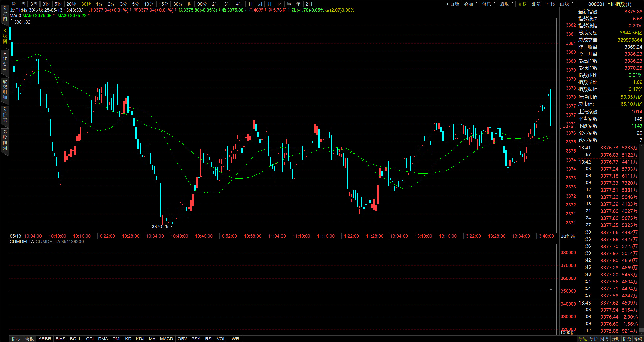Apply the OBV indicator

pyautogui.click(x=182, y=339)
